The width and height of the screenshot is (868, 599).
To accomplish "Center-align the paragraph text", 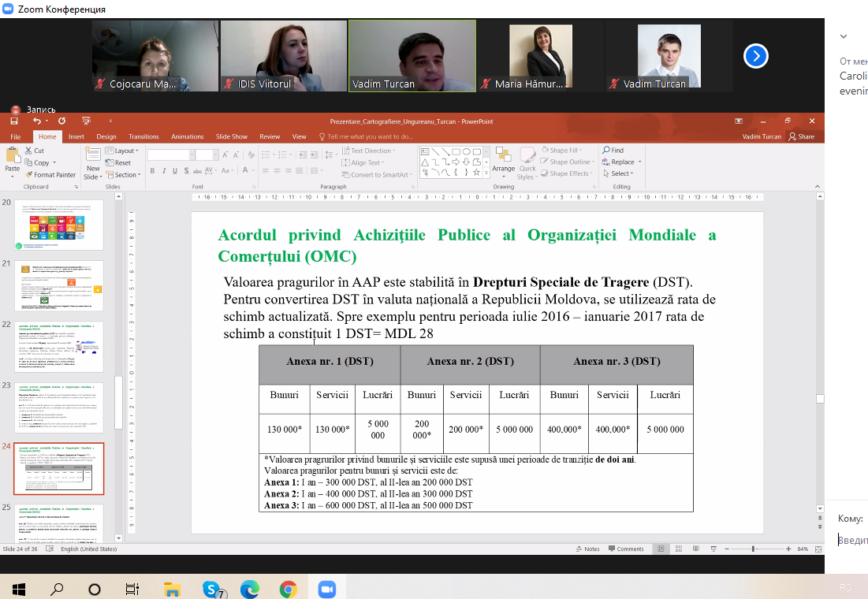I will coord(277,171).
